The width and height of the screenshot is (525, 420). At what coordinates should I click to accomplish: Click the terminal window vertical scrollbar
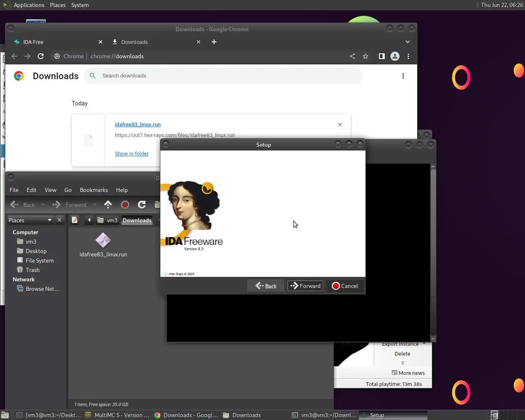433,252
